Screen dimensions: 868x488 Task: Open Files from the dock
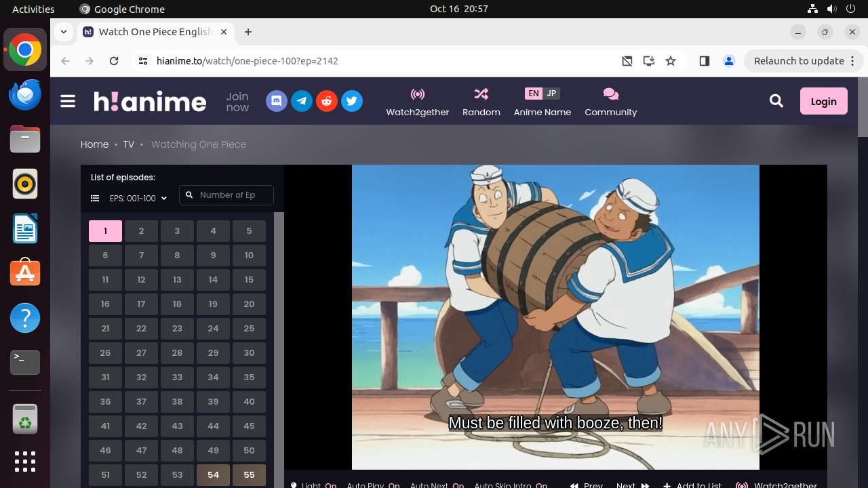pos(25,139)
